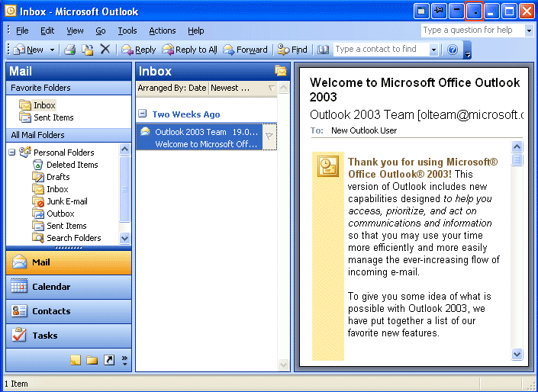Click the Outlook 2003 Team sender address
The height and width of the screenshot is (392, 538).
click(x=416, y=114)
